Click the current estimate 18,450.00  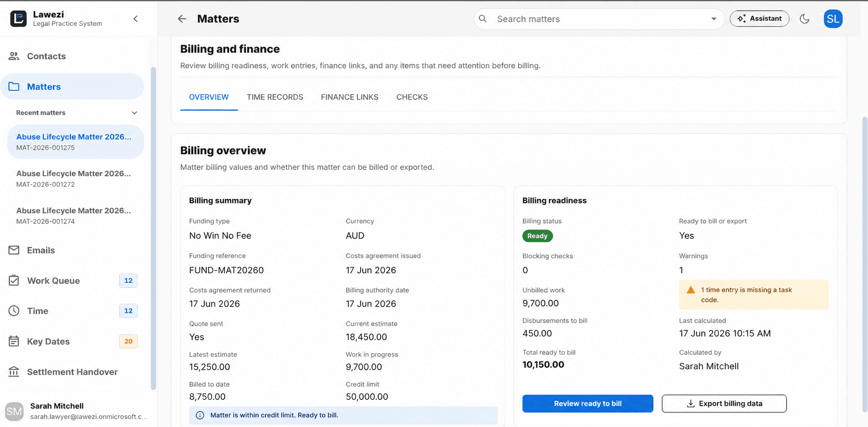tap(366, 337)
